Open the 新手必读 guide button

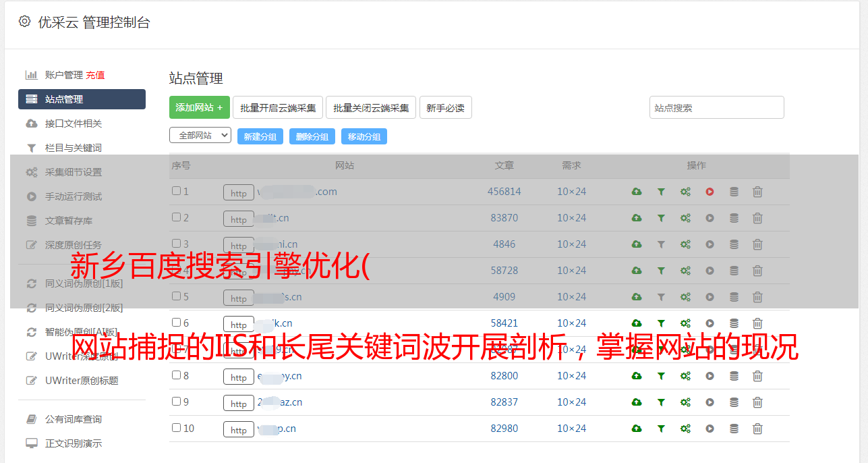(x=445, y=107)
